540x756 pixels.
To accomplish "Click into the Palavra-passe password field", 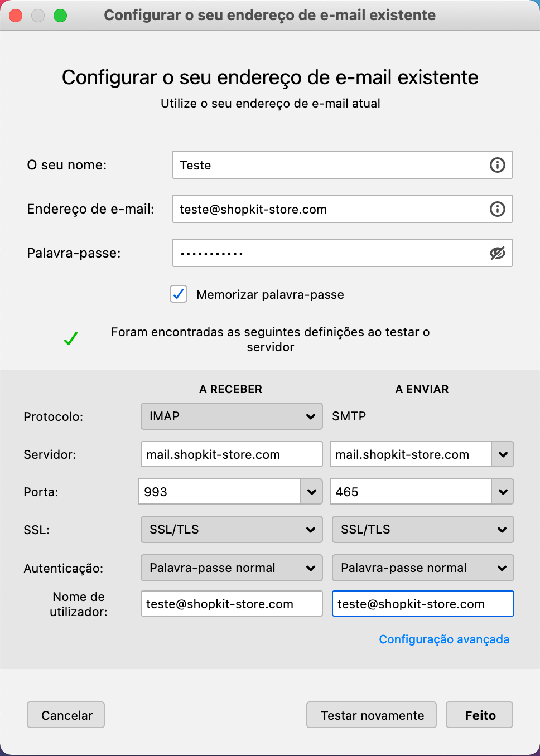I will pyautogui.click(x=329, y=253).
